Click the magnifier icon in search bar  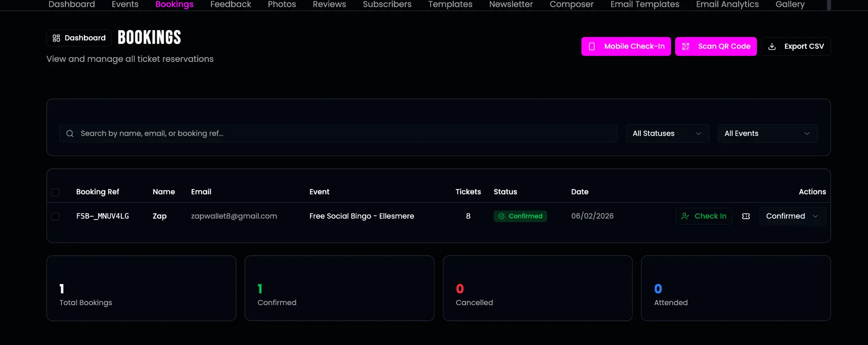[70, 134]
